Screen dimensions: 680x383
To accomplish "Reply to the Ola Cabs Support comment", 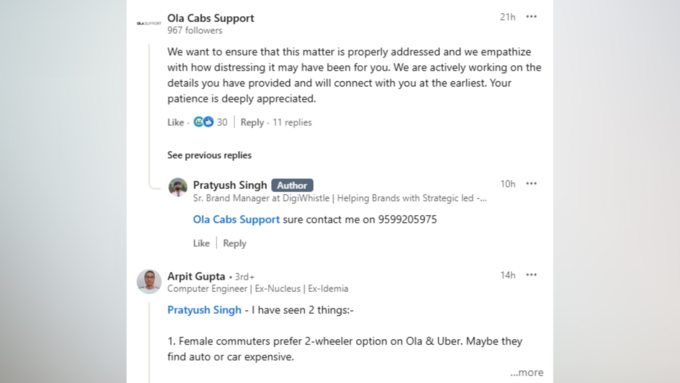I will [252, 122].
